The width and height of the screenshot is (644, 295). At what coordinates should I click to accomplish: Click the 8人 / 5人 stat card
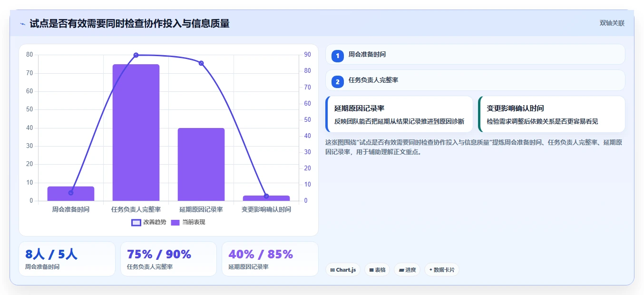pyautogui.click(x=67, y=259)
